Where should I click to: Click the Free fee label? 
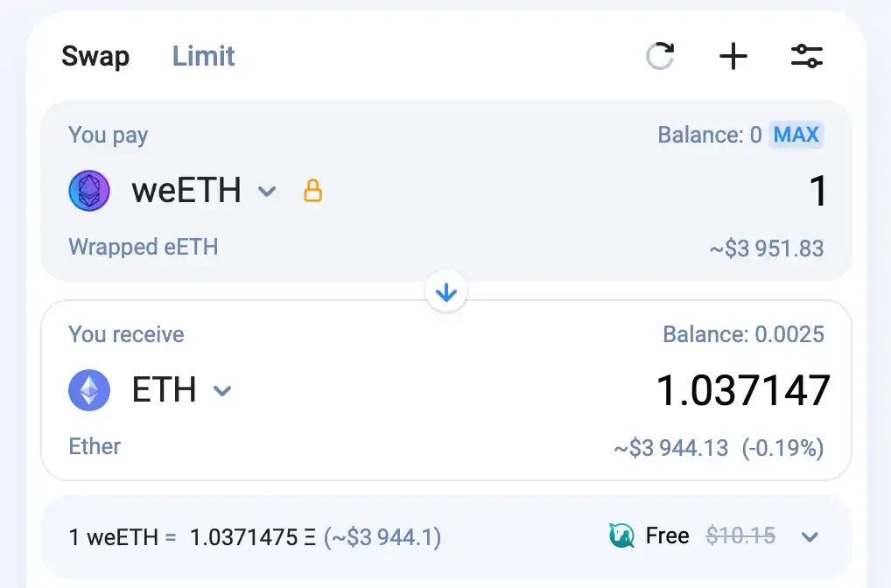[667, 535]
